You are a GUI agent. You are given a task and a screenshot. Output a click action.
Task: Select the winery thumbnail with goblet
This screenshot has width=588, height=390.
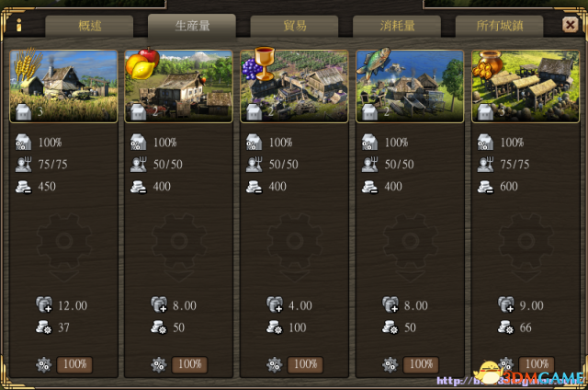(294, 86)
